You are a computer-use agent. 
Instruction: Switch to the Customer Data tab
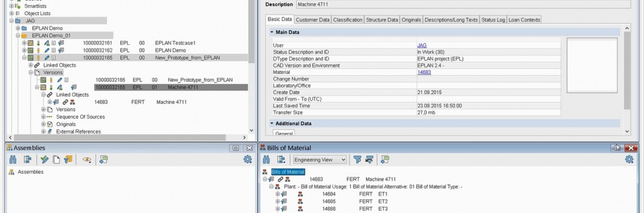pyautogui.click(x=312, y=20)
